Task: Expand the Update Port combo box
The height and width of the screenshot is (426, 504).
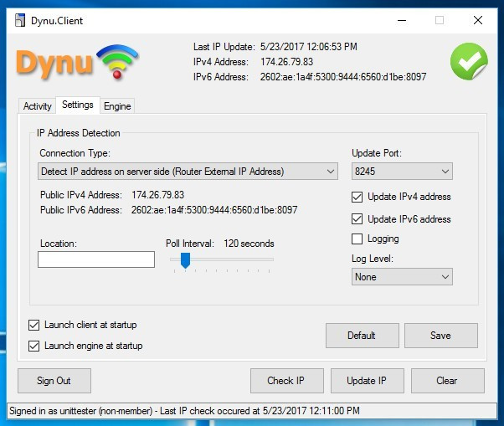Action: 402,172
